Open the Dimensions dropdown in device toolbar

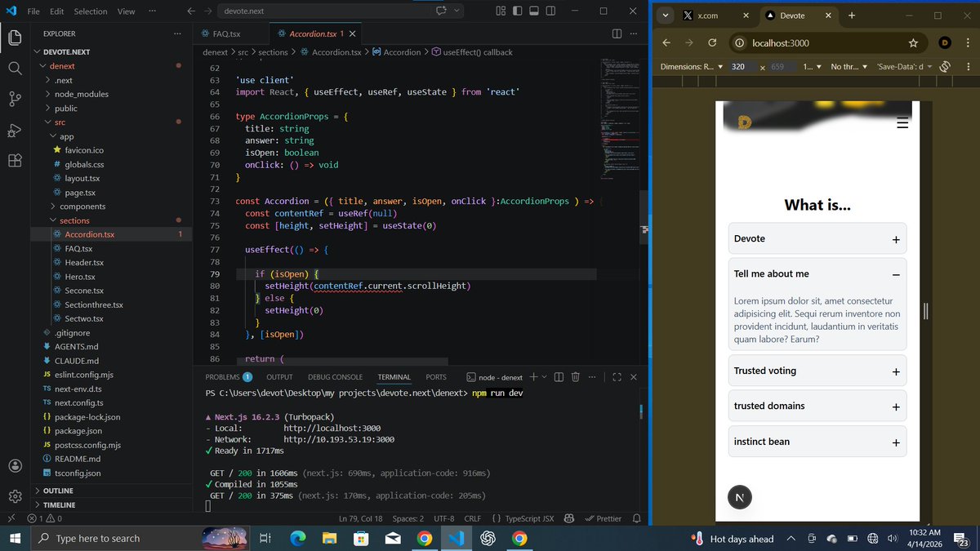pyautogui.click(x=692, y=66)
